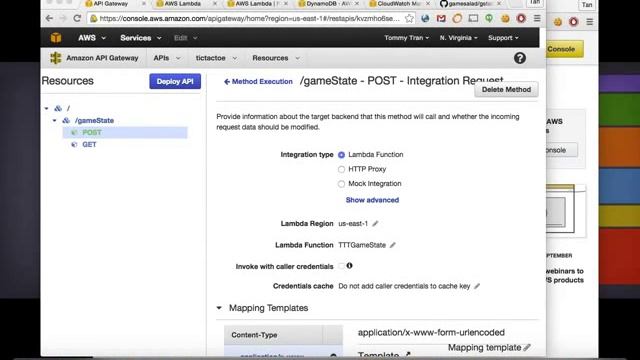Viewport: 640px width, 360px height.
Task: Click the Show advanced link
Action: [372, 200]
